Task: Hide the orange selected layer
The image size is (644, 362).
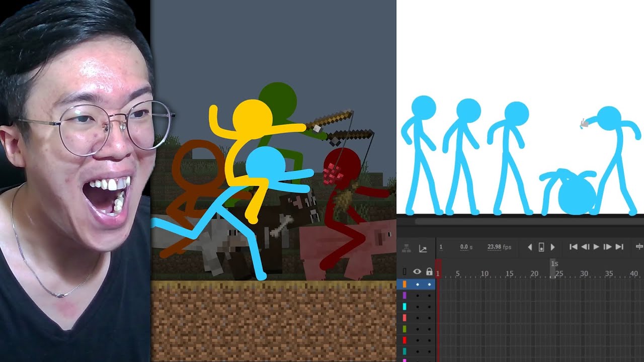Action: [x=417, y=285]
